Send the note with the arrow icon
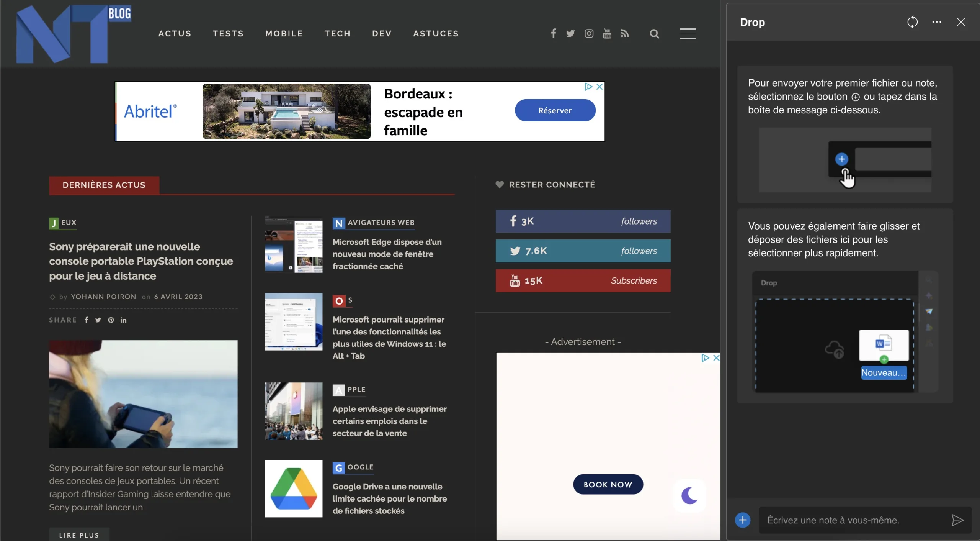 pyautogui.click(x=957, y=520)
